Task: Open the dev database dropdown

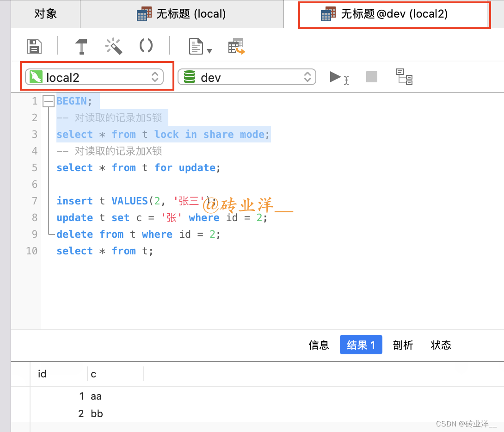Action: (x=247, y=77)
